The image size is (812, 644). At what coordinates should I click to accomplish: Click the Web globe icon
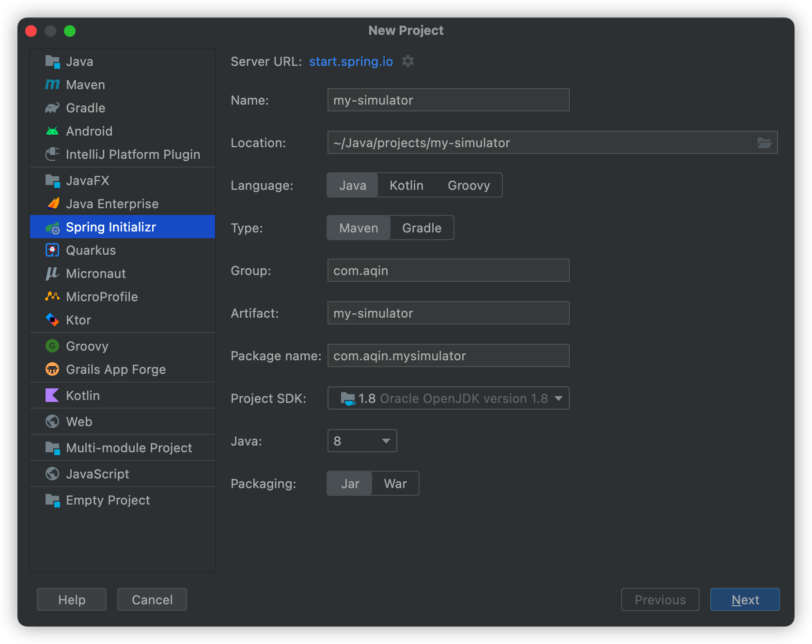pyautogui.click(x=52, y=422)
